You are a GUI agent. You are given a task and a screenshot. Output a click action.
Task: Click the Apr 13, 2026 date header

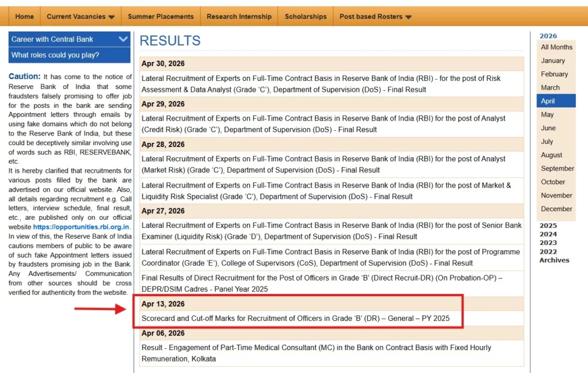coord(163,304)
